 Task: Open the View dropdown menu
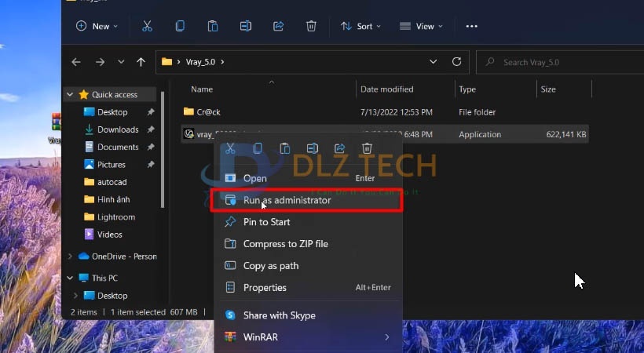tap(421, 26)
